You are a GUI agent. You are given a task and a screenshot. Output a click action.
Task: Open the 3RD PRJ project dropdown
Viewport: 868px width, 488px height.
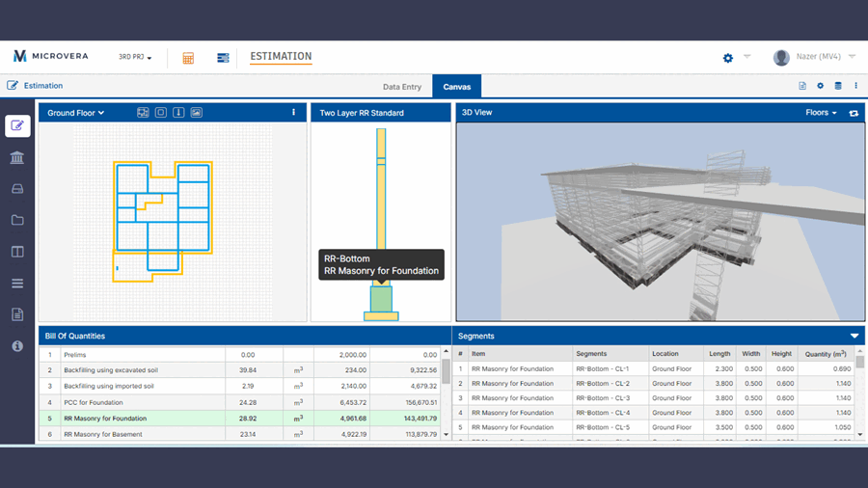pyautogui.click(x=135, y=58)
